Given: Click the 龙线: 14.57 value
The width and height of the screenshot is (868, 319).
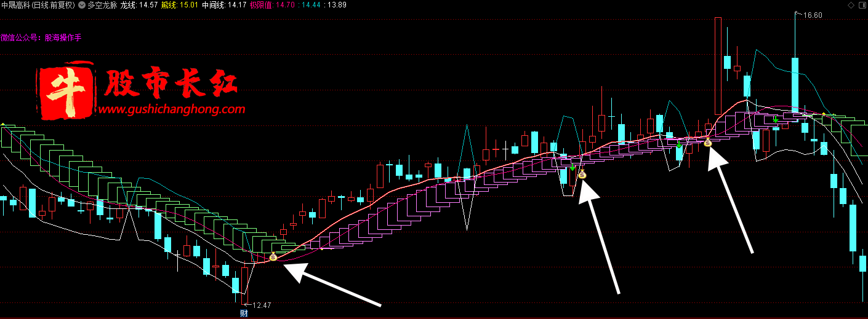Looking at the screenshot, I should pos(139,5).
